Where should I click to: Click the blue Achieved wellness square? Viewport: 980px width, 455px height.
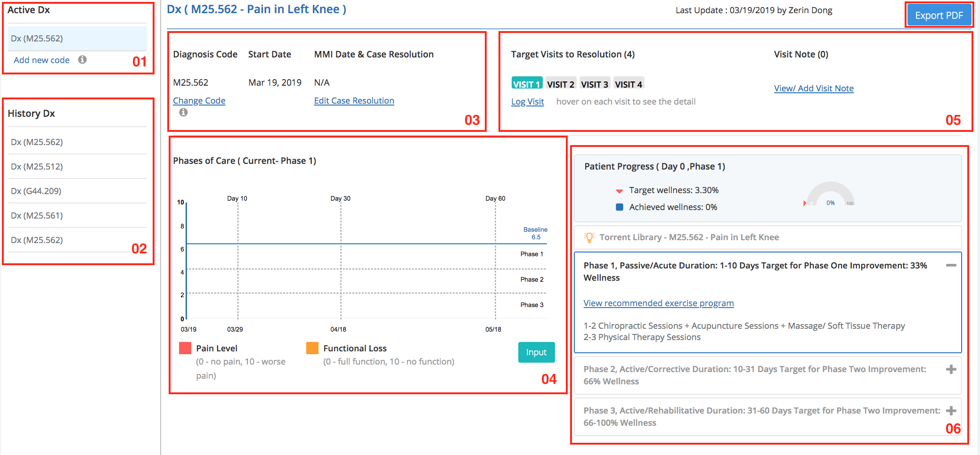pos(620,207)
